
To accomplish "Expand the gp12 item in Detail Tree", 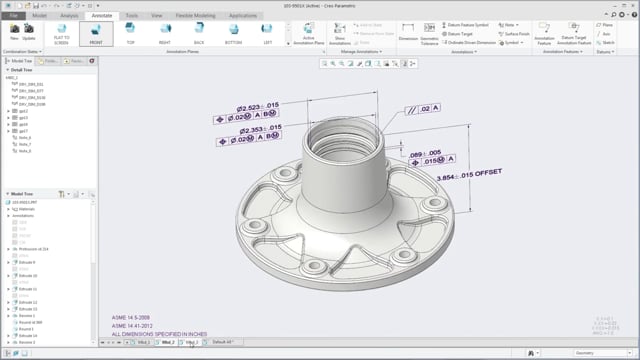I will 8,111.
